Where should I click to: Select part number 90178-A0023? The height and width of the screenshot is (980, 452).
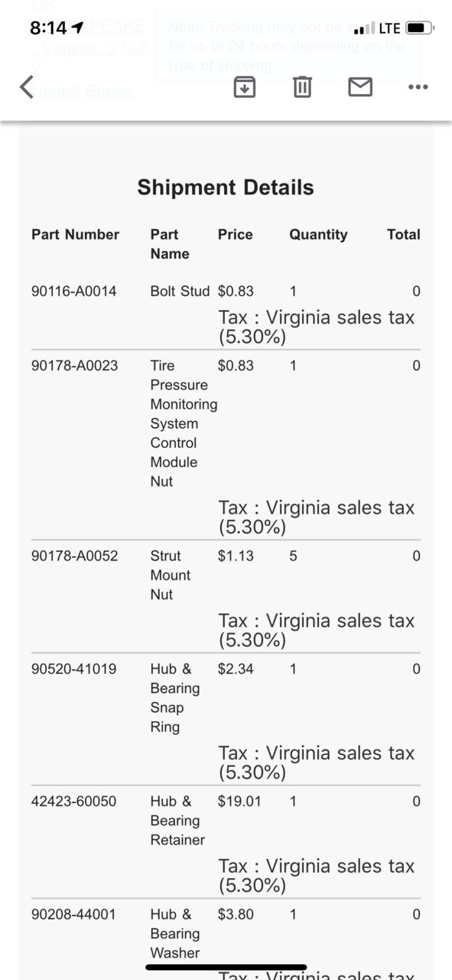[74, 365]
